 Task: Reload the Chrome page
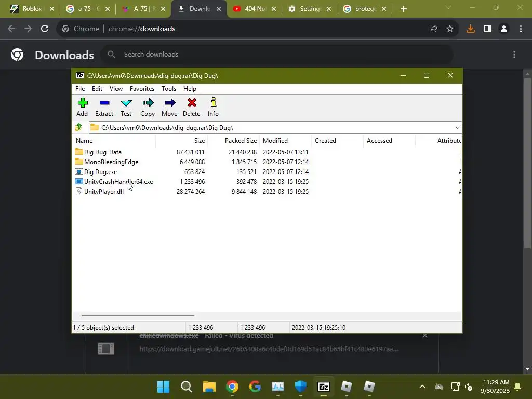45,29
